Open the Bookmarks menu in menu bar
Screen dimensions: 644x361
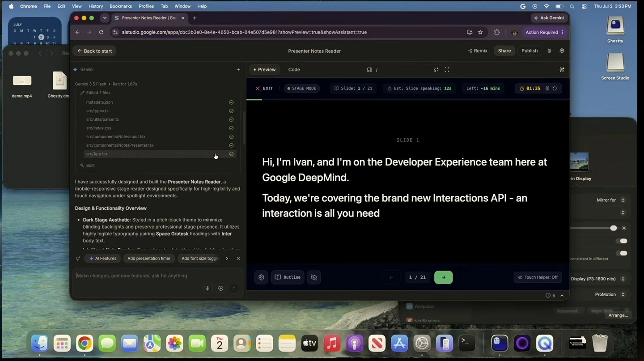point(121,6)
